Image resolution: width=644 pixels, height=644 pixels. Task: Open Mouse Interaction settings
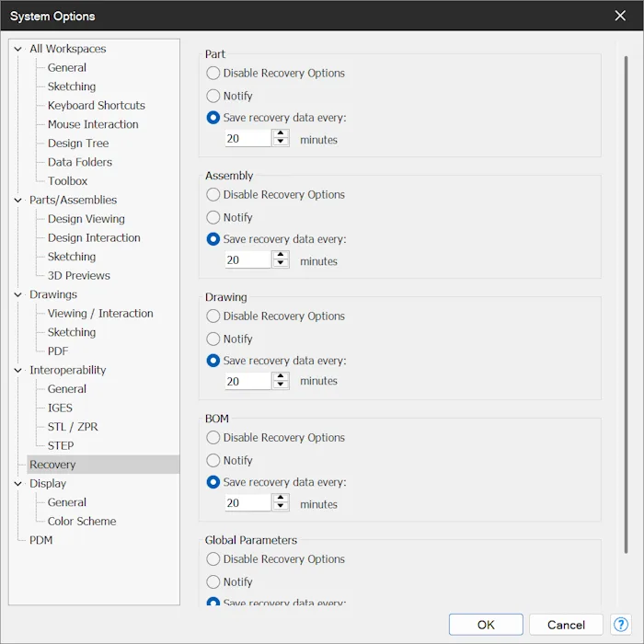(93, 124)
